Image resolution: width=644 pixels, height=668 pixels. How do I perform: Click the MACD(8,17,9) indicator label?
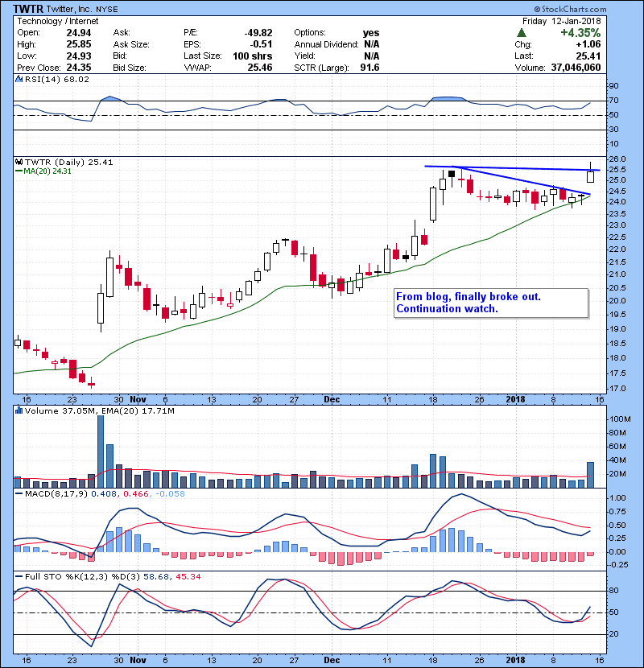56,493
